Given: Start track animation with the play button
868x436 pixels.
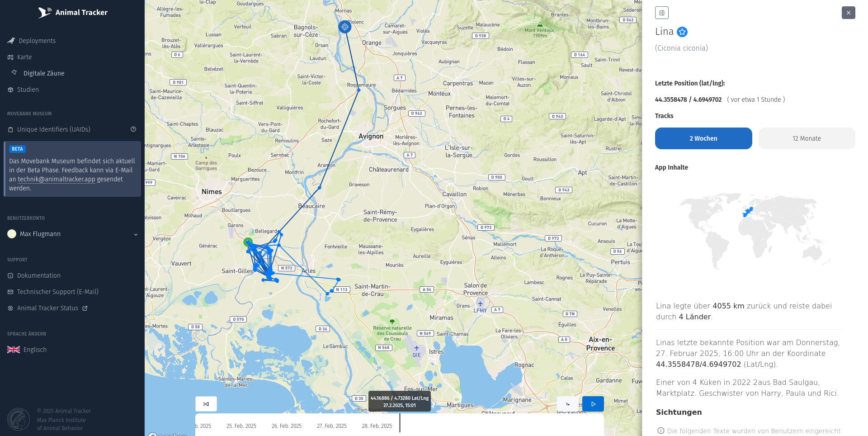Looking at the screenshot, I should 593,404.
